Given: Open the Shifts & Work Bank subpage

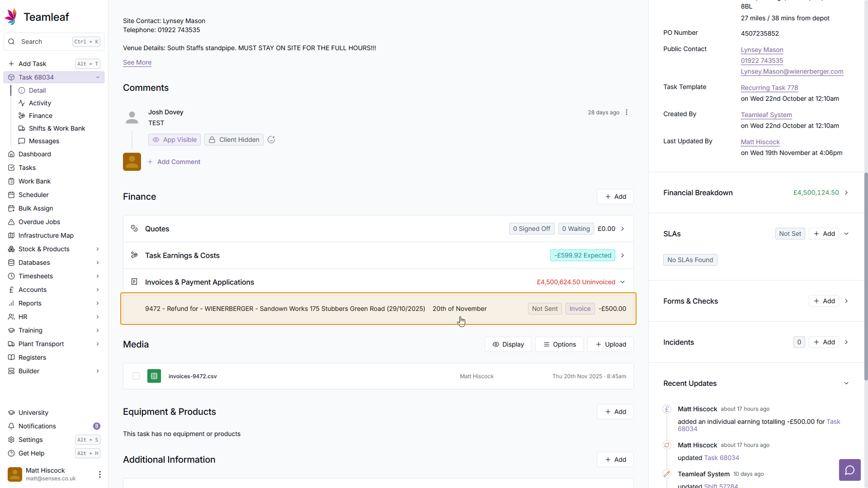Looking at the screenshot, I should coord(57,128).
